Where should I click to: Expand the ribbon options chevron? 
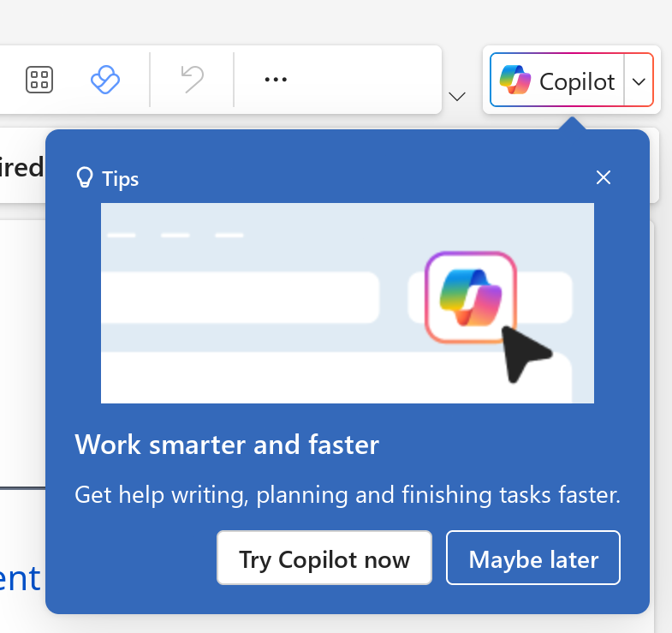click(x=457, y=96)
